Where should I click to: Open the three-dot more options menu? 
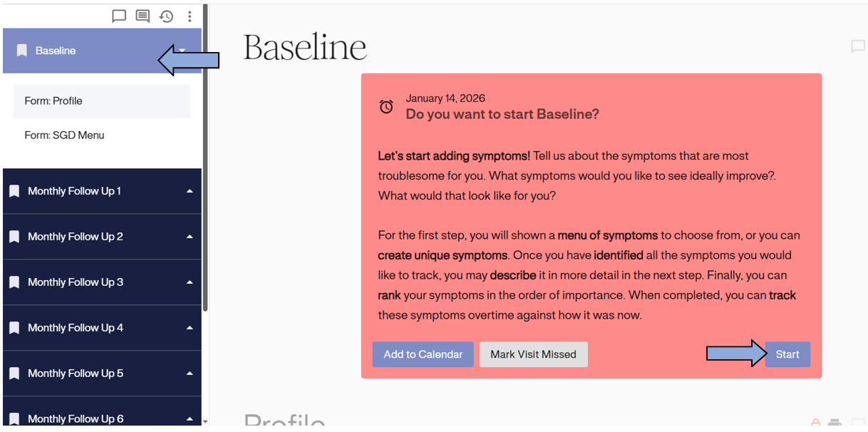coord(190,16)
